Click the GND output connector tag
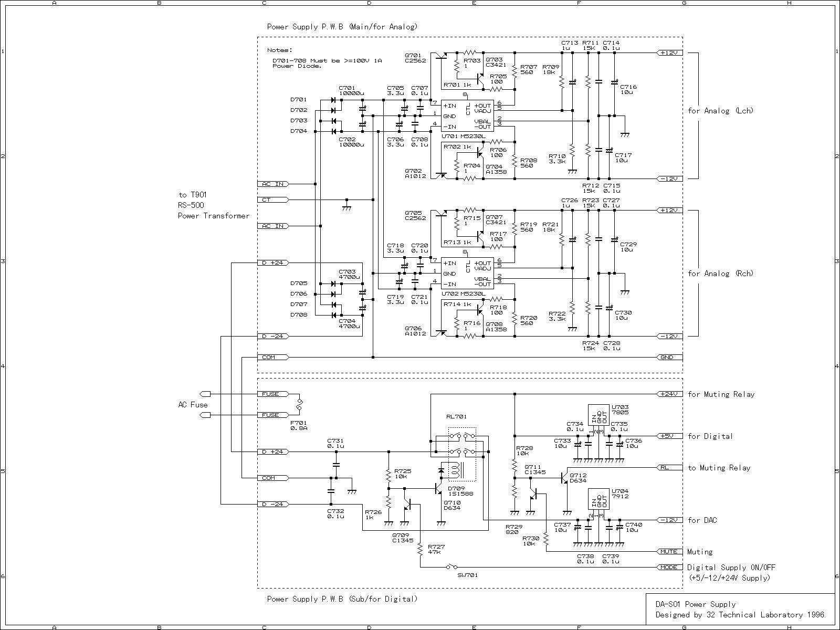This screenshot has width=840, height=630. tap(669, 357)
